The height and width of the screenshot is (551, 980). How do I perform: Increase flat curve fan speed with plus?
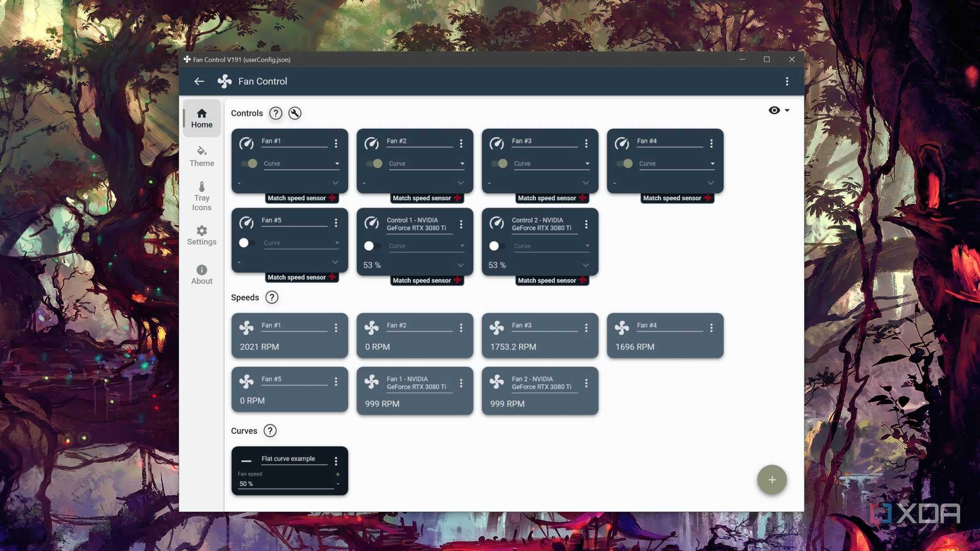click(x=338, y=474)
